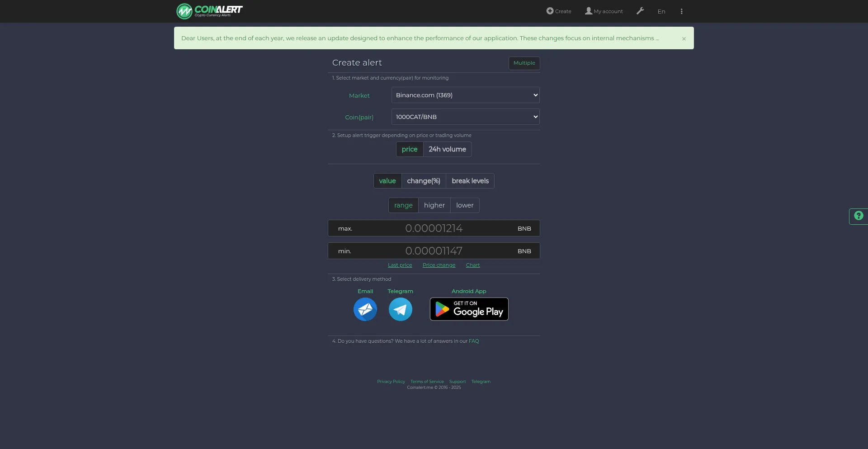Select Telegram as delivery method
The image size is (868, 449).
[400, 309]
